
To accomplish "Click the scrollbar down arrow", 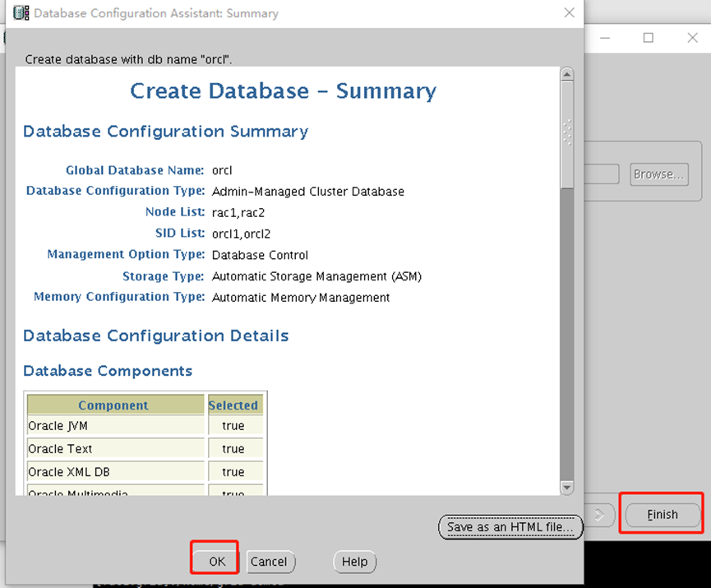I will coord(567,488).
